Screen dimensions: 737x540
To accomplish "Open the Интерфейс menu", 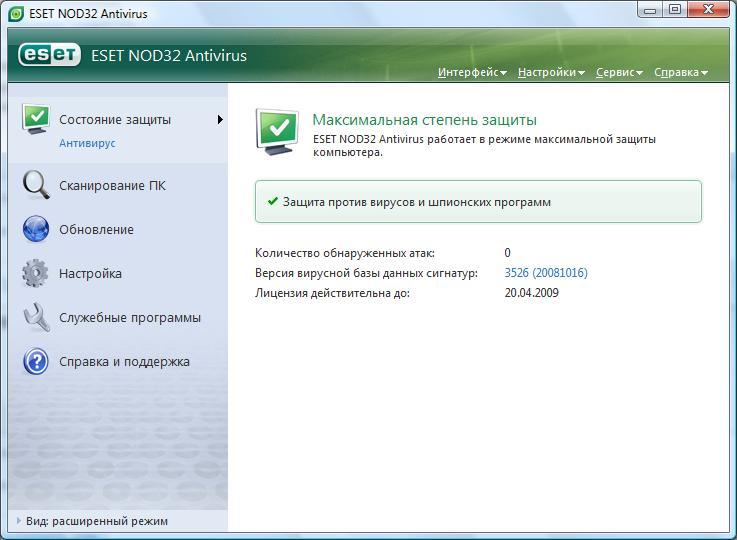I will pos(472,72).
